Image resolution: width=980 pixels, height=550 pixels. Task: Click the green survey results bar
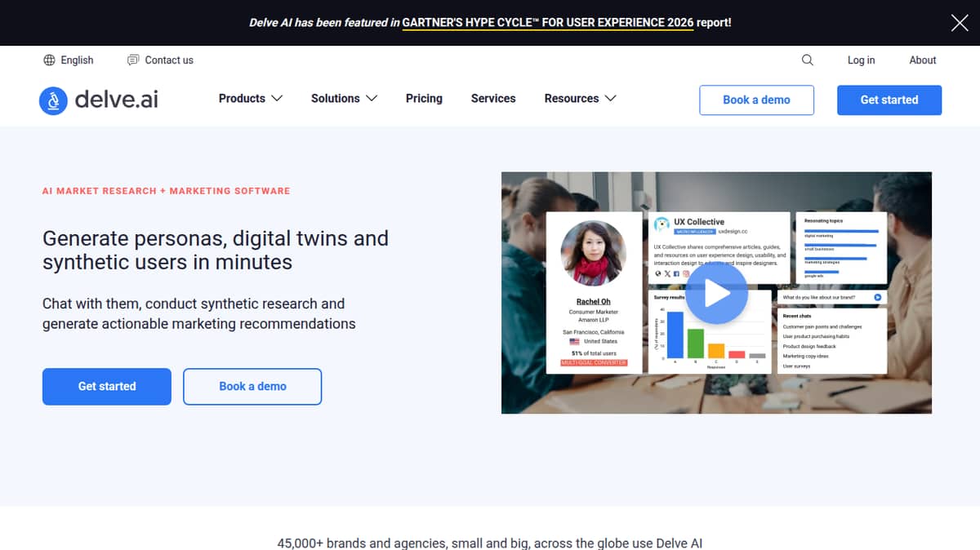pos(696,344)
